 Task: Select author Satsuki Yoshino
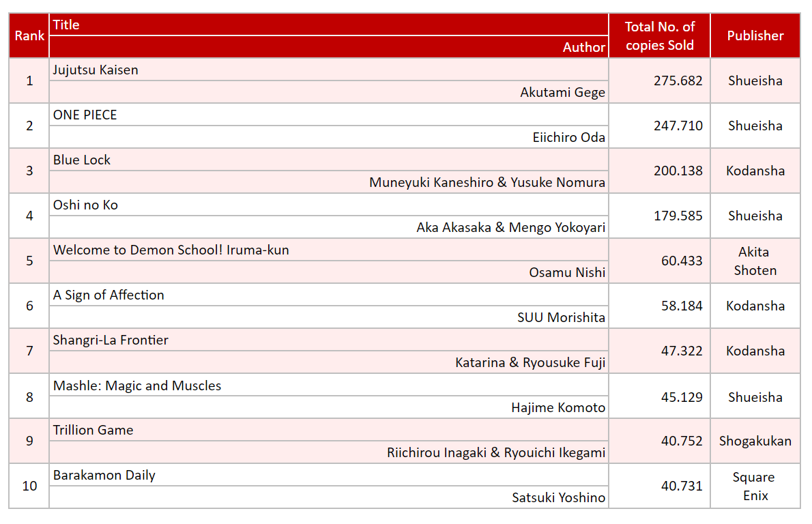tap(558, 497)
